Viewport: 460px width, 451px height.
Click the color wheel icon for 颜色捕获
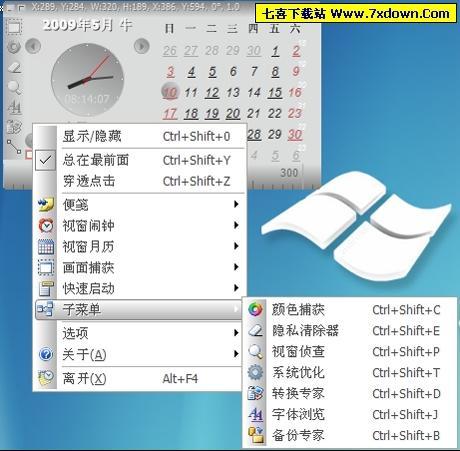click(x=255, y=310)
